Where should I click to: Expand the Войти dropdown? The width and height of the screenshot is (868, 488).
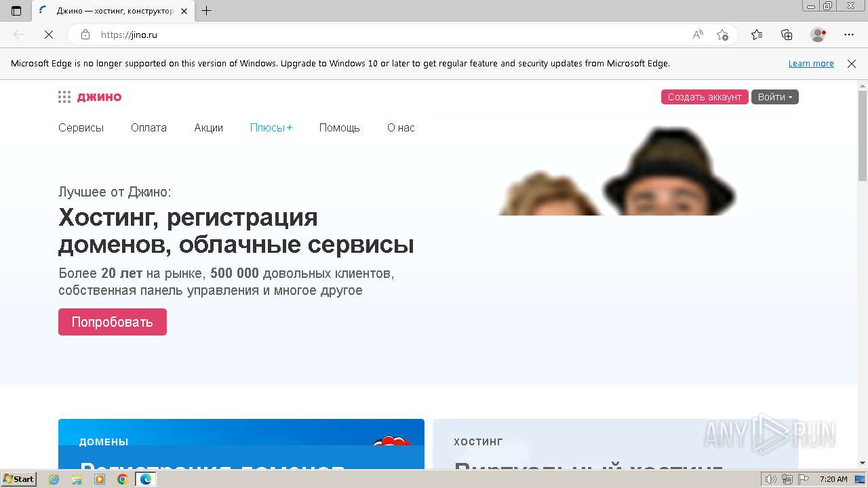(x=775, y=97)
